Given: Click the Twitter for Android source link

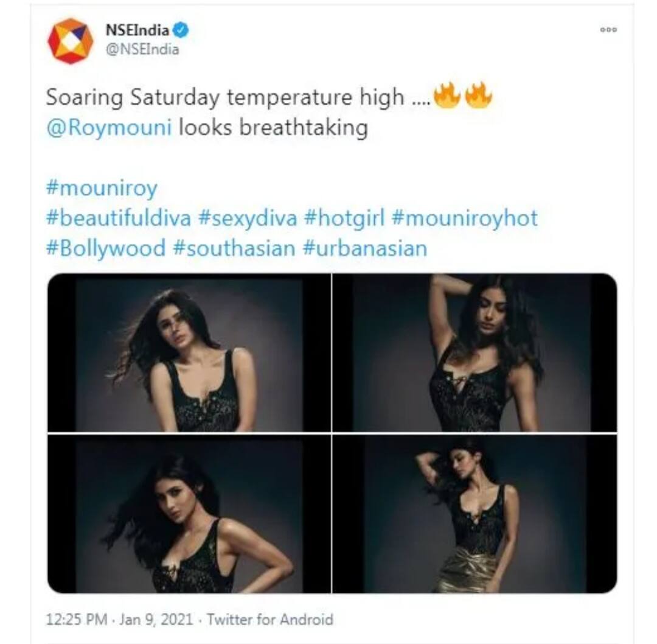Looking at the screenshot, I should (270, 619).
